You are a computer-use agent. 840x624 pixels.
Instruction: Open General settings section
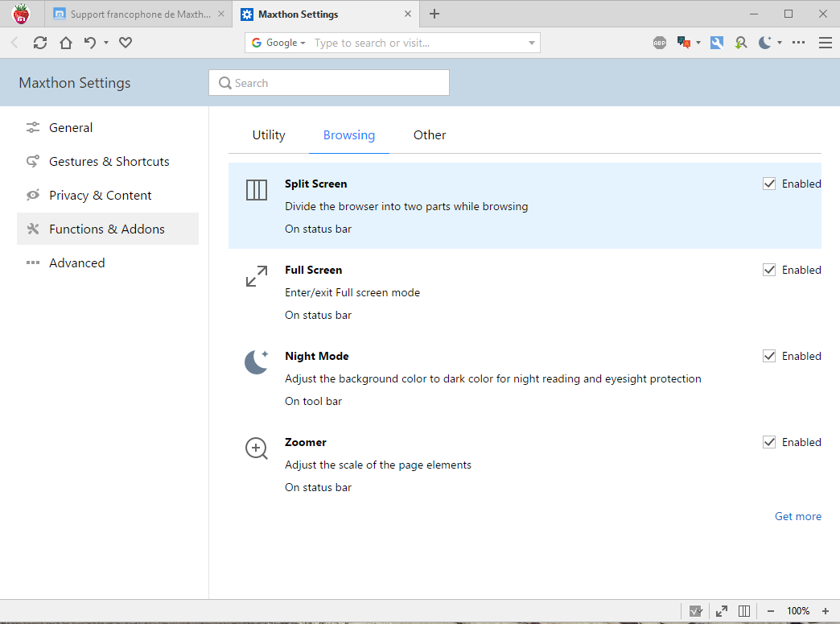[x=108, y=127]
